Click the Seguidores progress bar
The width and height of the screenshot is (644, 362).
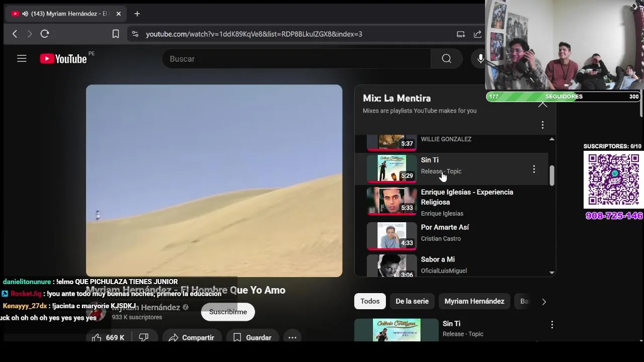(563, 97)
